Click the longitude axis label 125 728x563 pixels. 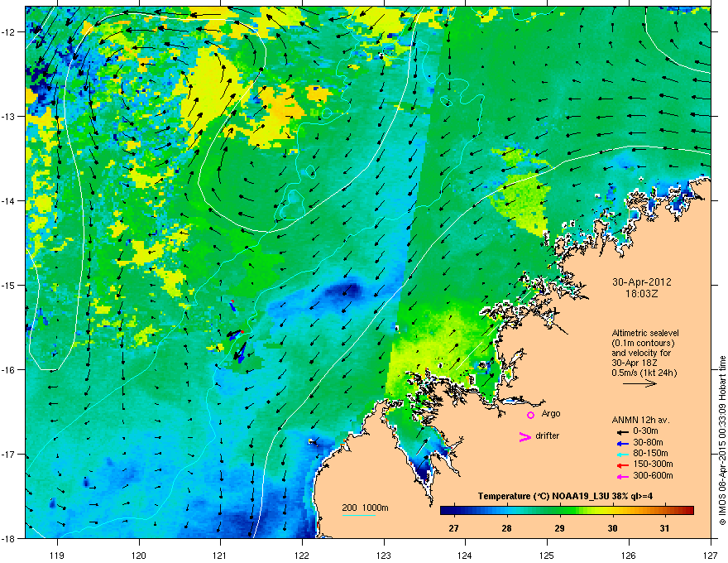pos(547,556)
